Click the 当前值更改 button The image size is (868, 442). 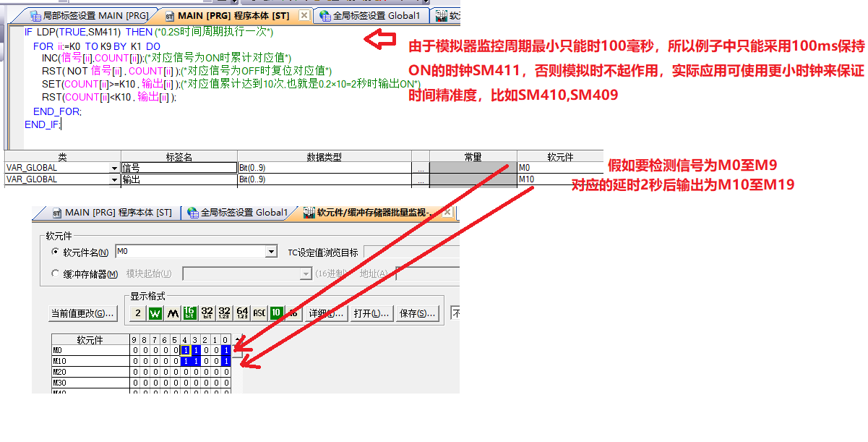[x=82, y=313]
